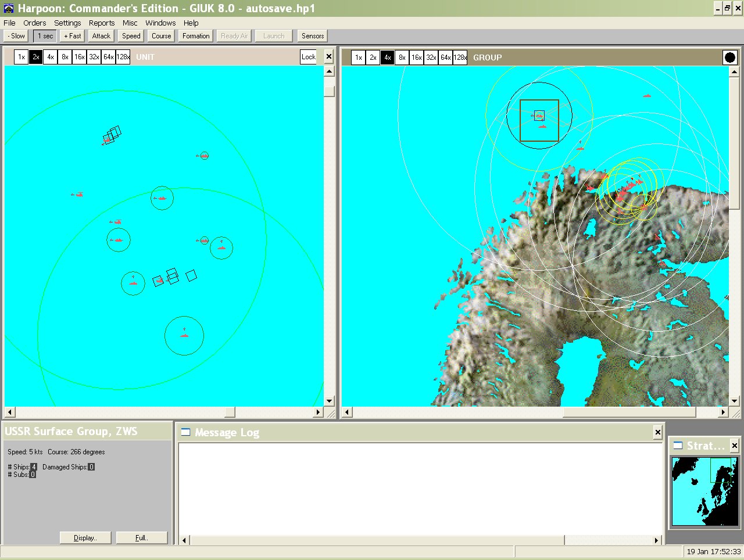
Task: Click Unit window scroll up arrow
Action: pyautogui.click(x=329, y=71)
